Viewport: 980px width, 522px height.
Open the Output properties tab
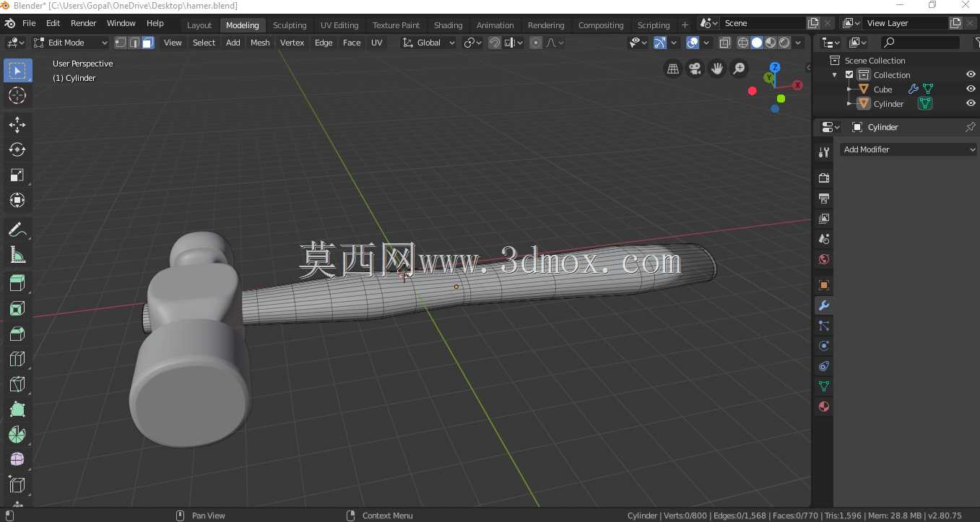[x=823, y=199]
